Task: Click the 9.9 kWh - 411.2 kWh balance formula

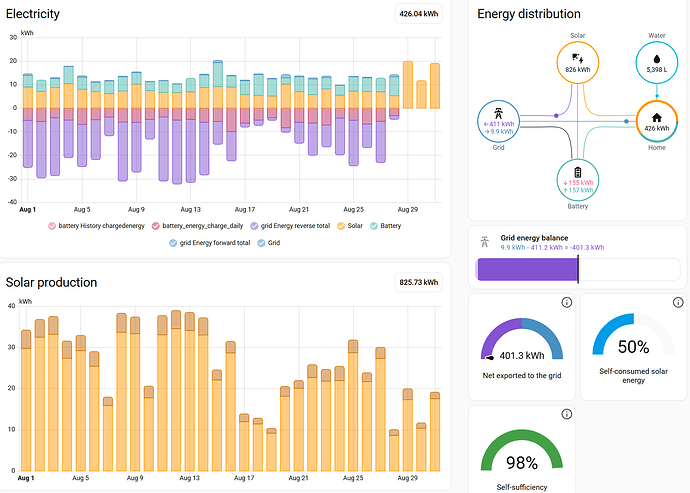Action: coord(552,247)
